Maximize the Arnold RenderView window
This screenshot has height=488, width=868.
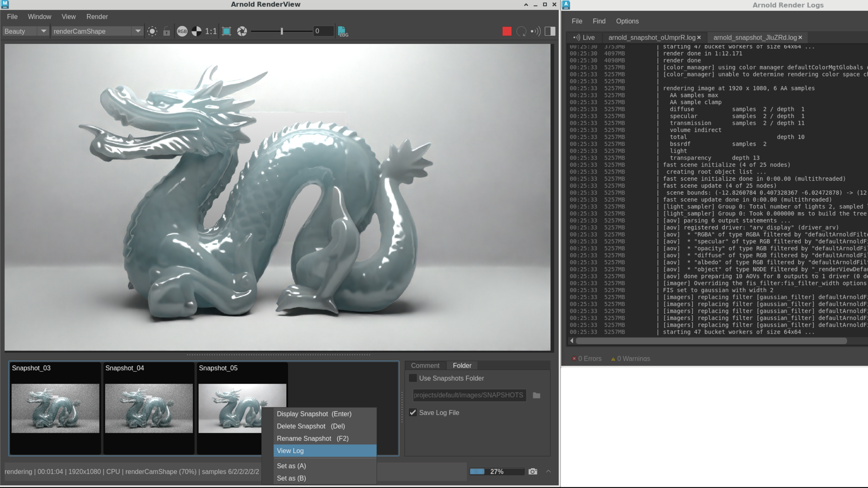[x=545, y=4]
